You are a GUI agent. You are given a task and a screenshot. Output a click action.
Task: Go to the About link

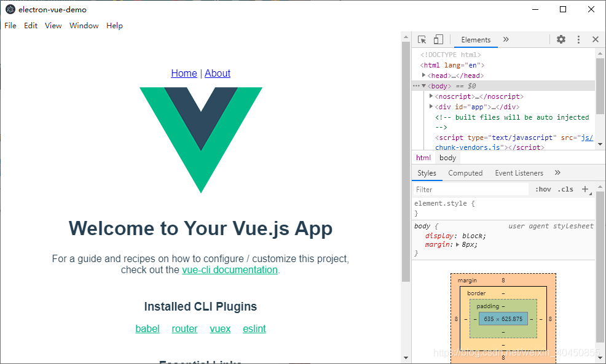coord(217,73)
